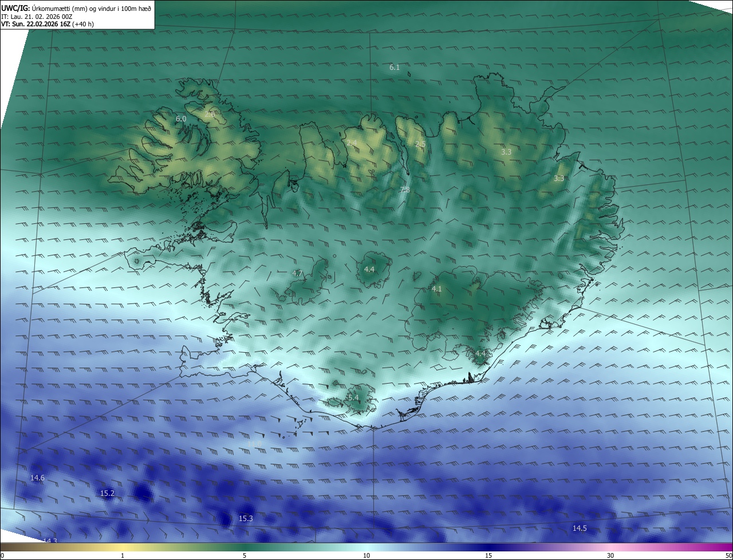Screen dimensions: 733x560
Task: Click the 5.4 value near the south coast
Action: point(353,398)
